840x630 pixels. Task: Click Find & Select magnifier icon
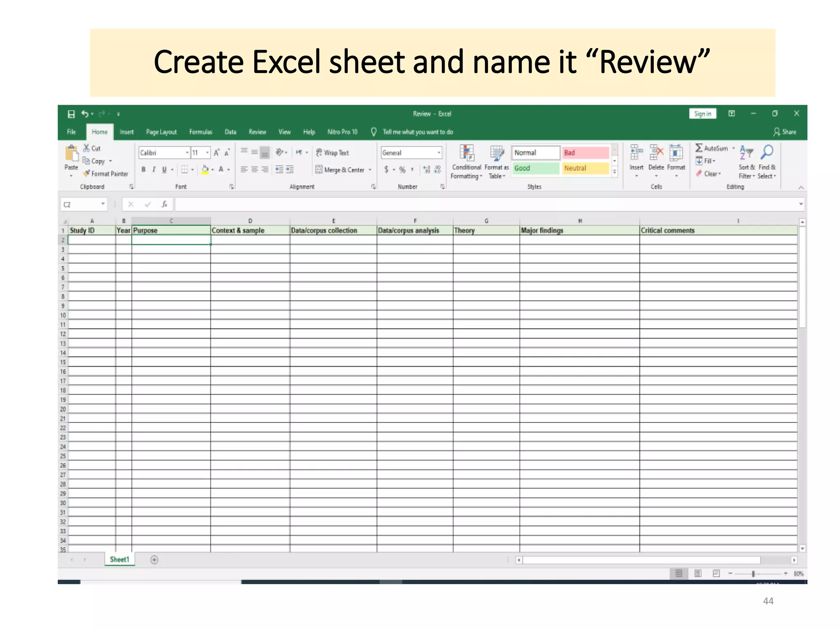coord(767,152)
